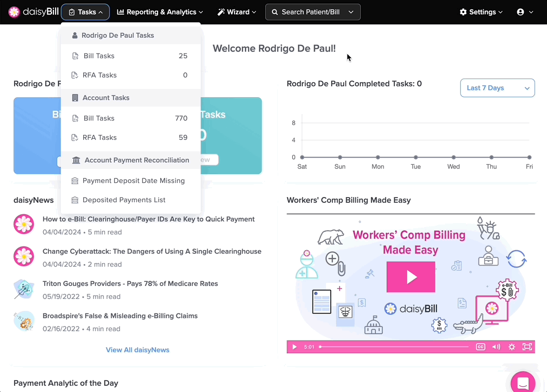Open Deposited Payments List from Tasks menu
This screenshot has width=547, height=392.
point(124,200)
